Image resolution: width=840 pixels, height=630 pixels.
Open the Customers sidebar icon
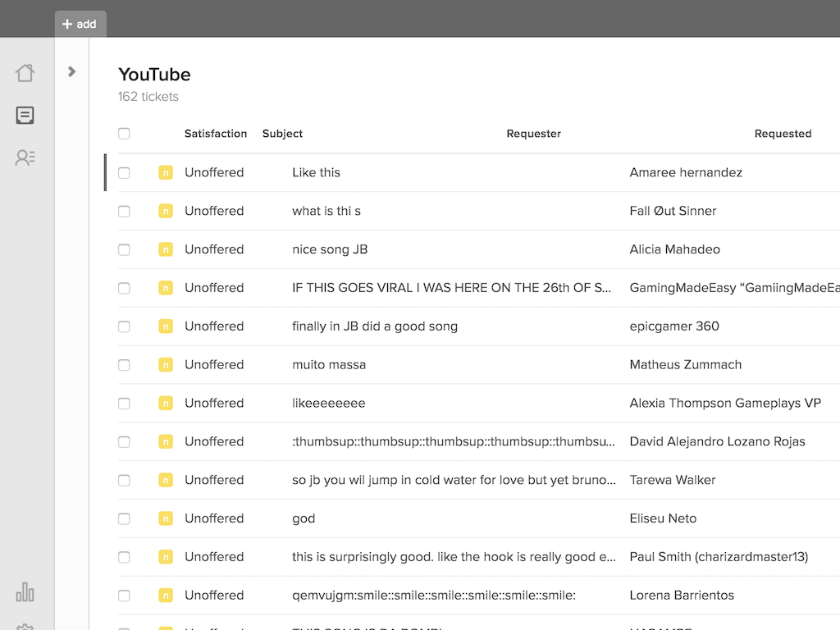(x=25, y=157)
